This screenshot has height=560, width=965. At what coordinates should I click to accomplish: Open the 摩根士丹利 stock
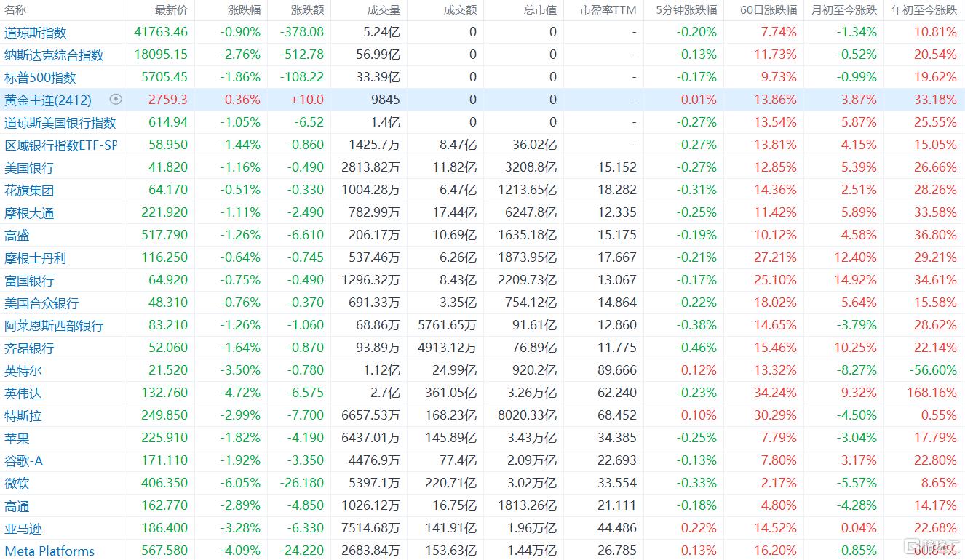[35, 258]
